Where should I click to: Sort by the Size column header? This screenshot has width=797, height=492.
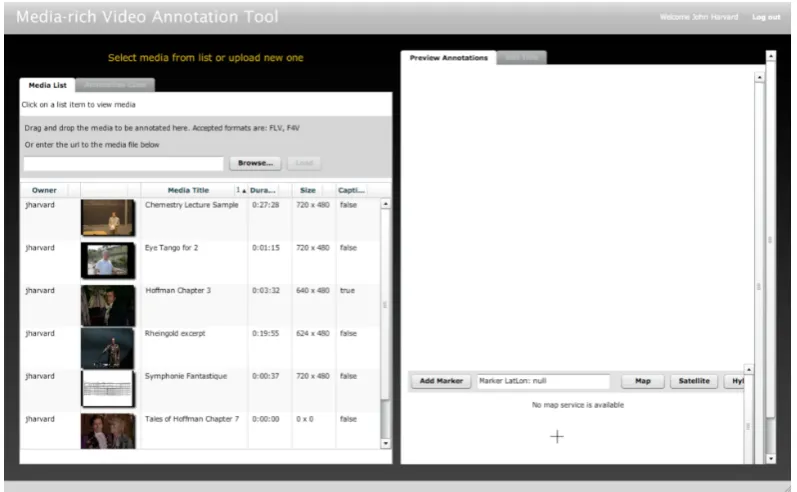[308, 190]
